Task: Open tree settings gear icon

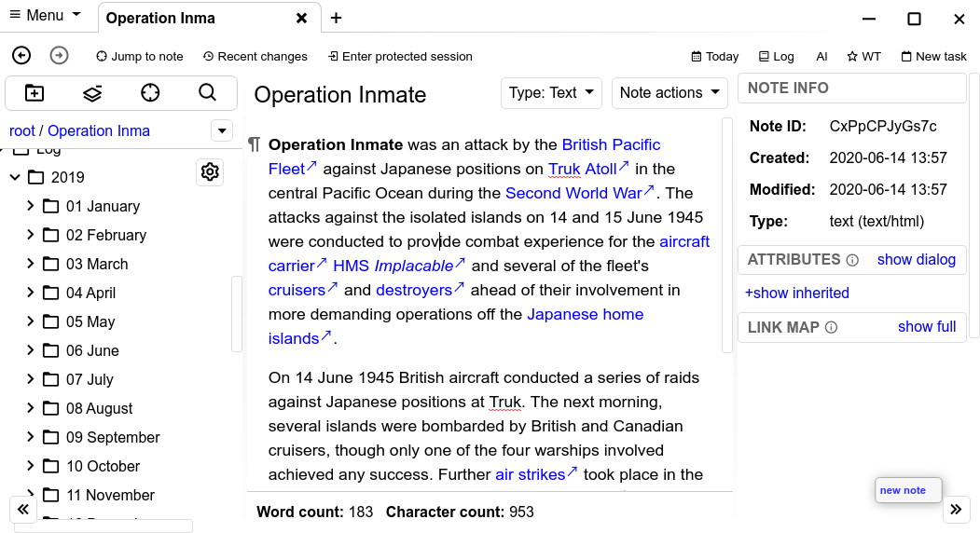Action: tap(210, 171)
